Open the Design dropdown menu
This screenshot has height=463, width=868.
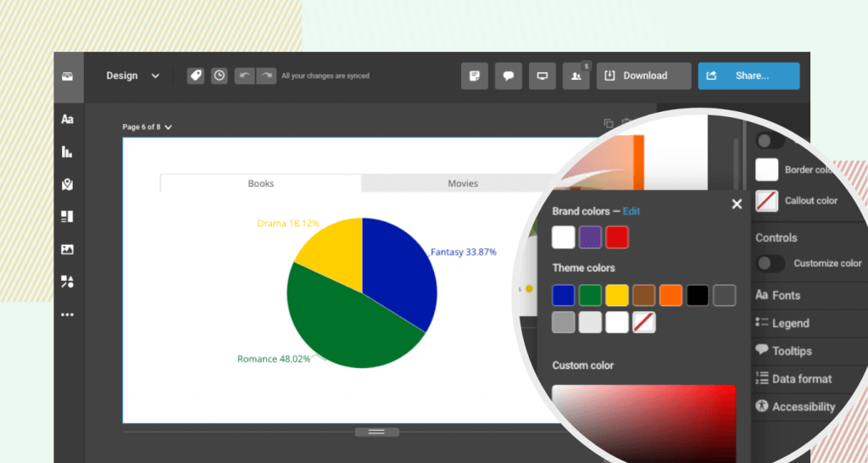pos(133,75)
